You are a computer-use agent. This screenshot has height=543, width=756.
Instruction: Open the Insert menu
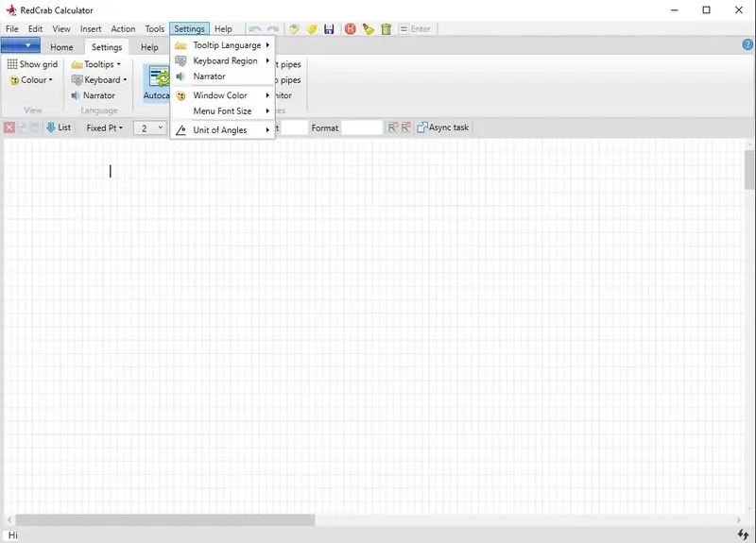click(91, 29)
